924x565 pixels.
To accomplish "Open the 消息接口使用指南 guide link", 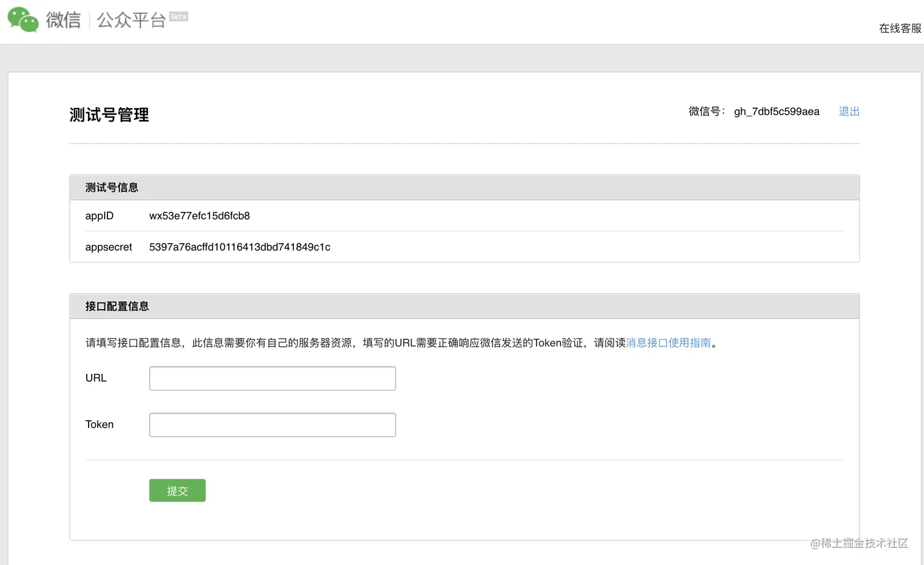I will click(x=669, y=343).
